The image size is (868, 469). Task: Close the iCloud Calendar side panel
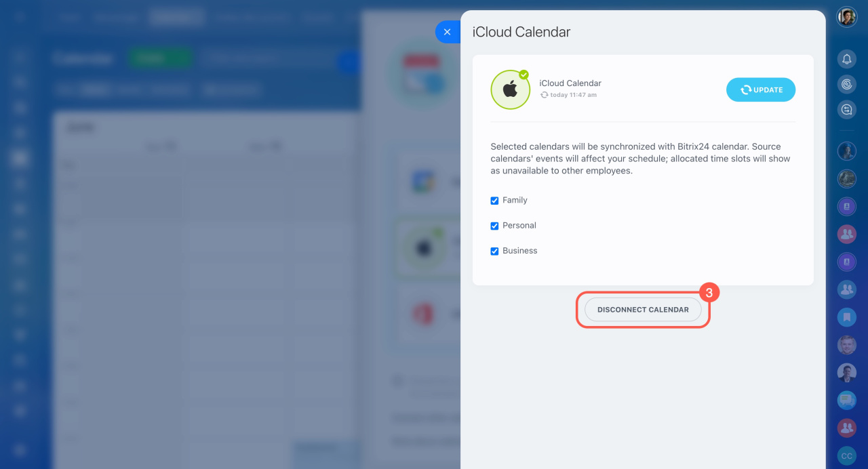[447, 32]
